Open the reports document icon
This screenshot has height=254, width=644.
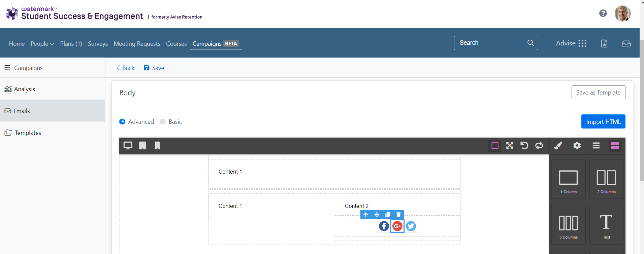pyautogui.click(x=604, y=43)
